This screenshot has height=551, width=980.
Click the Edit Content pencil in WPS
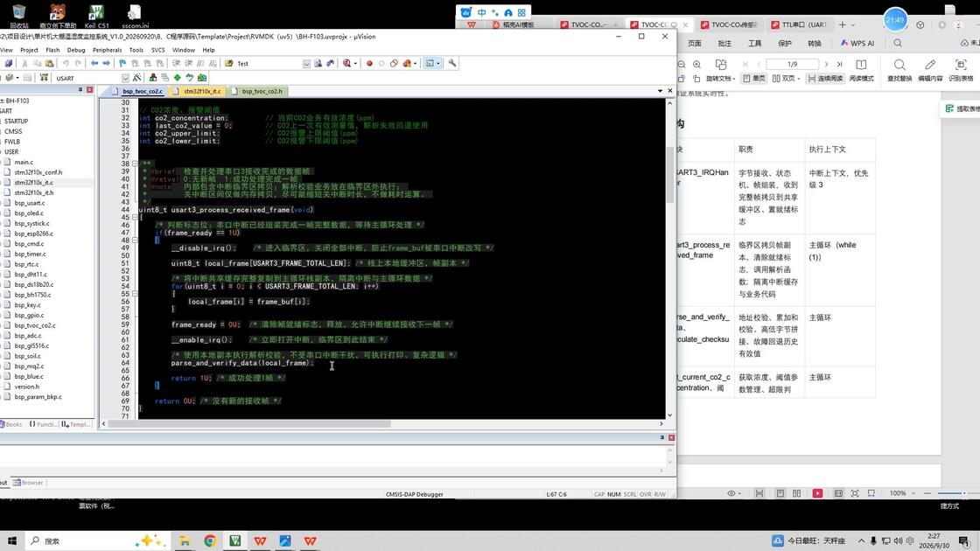pyautogui.click(x=930, y=71)
